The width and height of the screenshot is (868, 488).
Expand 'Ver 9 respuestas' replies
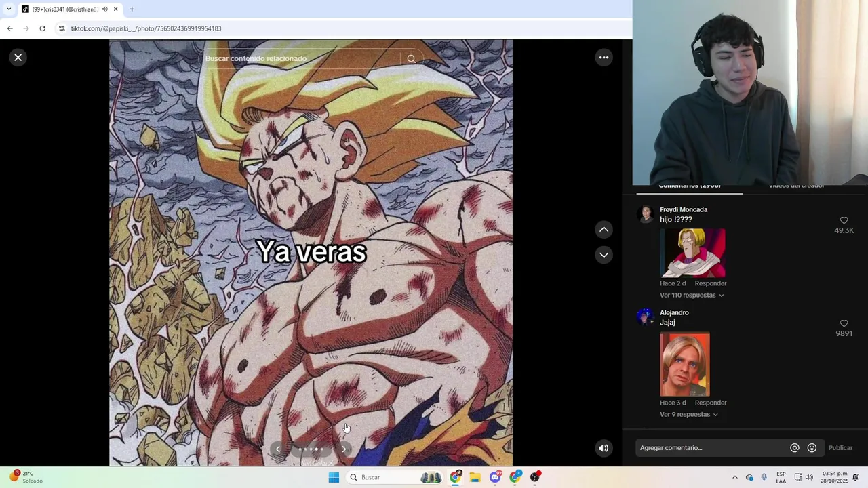tap(689, 415)
